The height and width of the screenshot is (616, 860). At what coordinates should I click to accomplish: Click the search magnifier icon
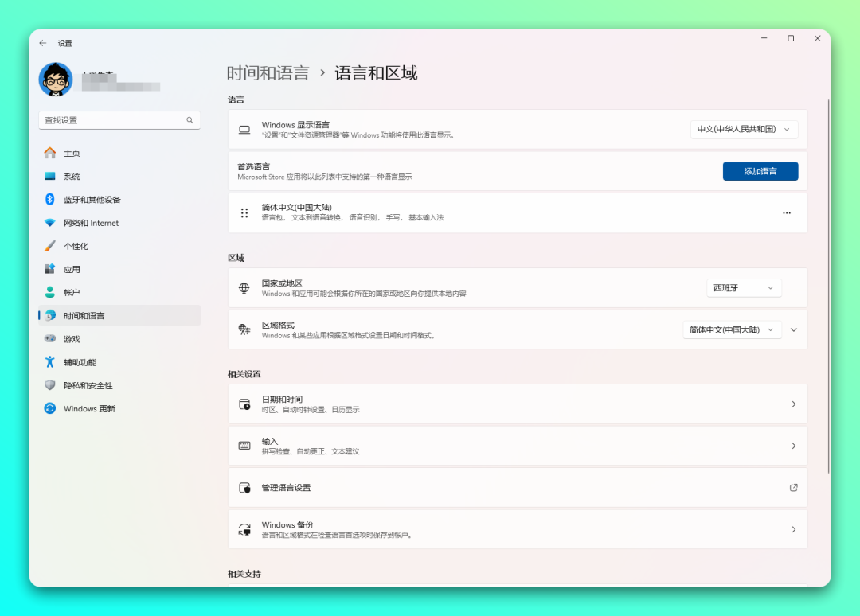click(190, 120)
